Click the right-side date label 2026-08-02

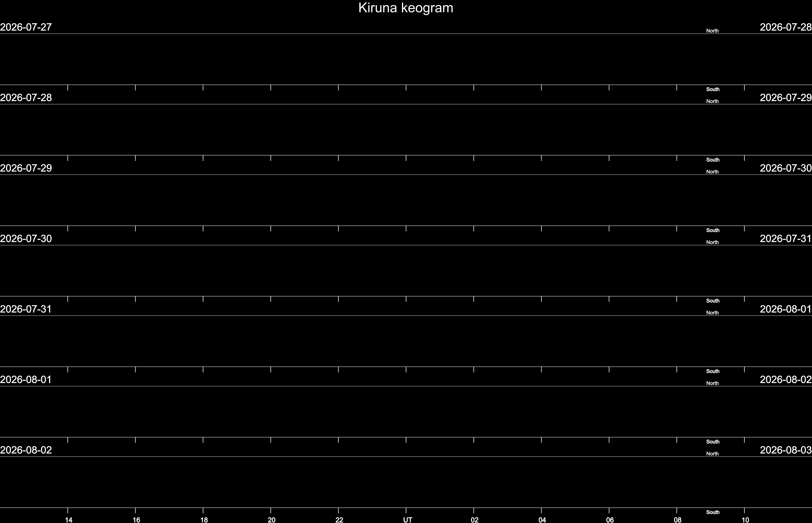(x=786, y=380)
